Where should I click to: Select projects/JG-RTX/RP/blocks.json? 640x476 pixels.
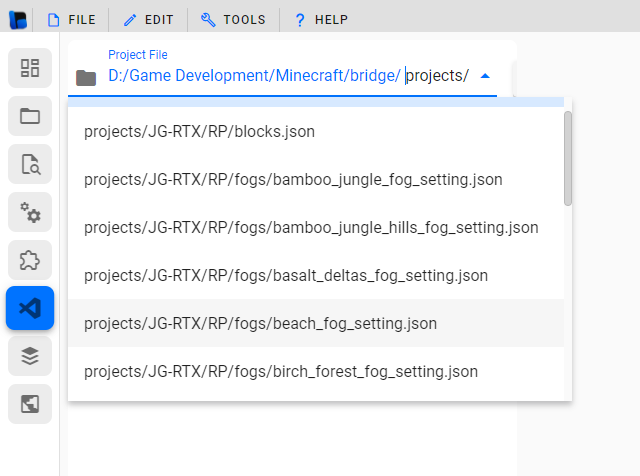(x=316, y=131)
